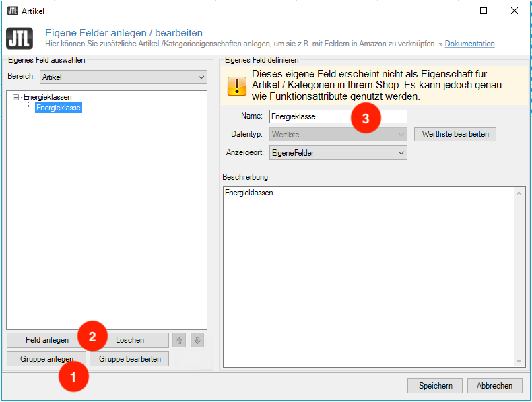
Task: Click the Gruppe bearbeiten button
Action: tap(129, 359)
